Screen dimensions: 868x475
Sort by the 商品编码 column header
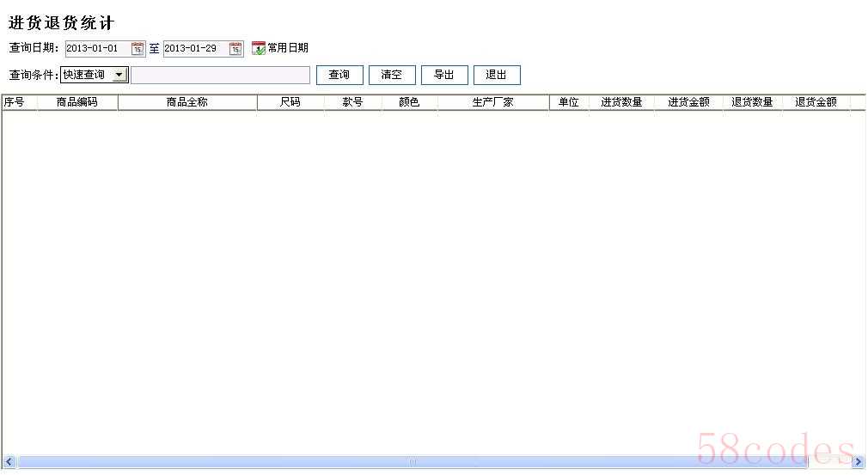click(x=76, y=102)
